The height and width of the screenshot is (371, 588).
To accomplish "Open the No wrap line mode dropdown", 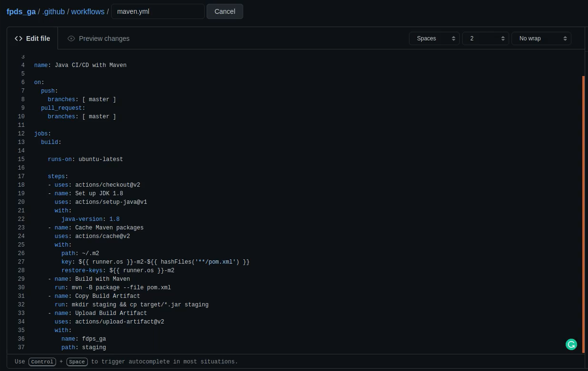I will (541, 38).
